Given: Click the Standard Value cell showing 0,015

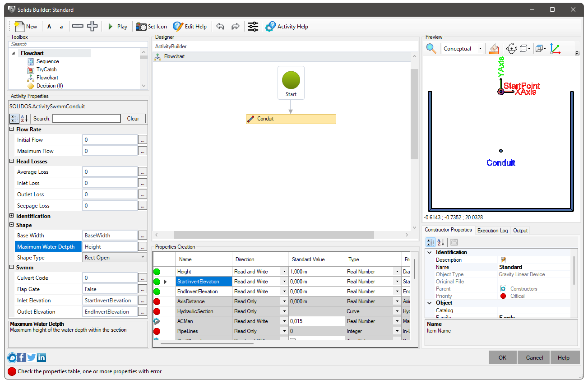Looking at the screenshot, I should pos(316,321).
